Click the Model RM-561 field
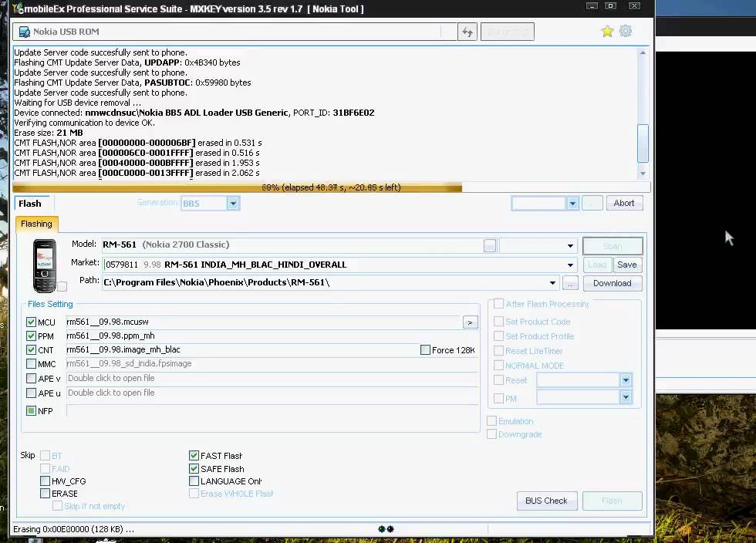Viewport: 756px width, 543px height. point(292,245)
